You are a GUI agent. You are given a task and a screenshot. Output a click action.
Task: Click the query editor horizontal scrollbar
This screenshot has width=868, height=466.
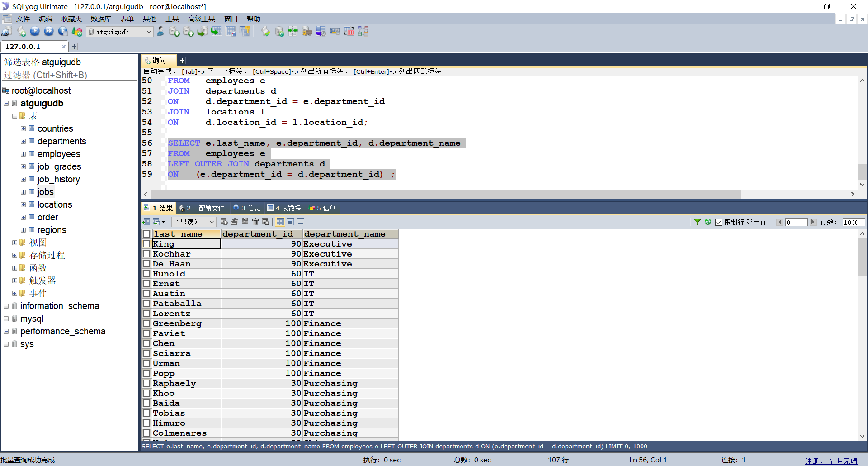click(x=445, y=194)
